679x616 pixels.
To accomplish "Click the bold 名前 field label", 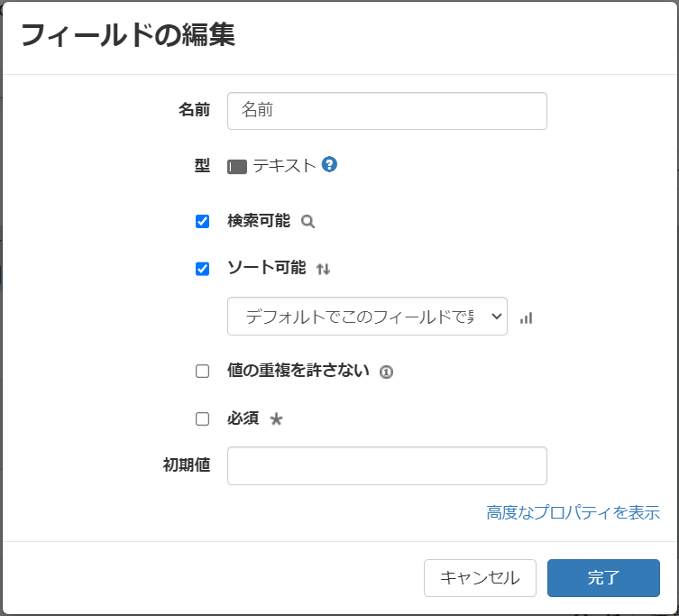I will pos(195,110).
